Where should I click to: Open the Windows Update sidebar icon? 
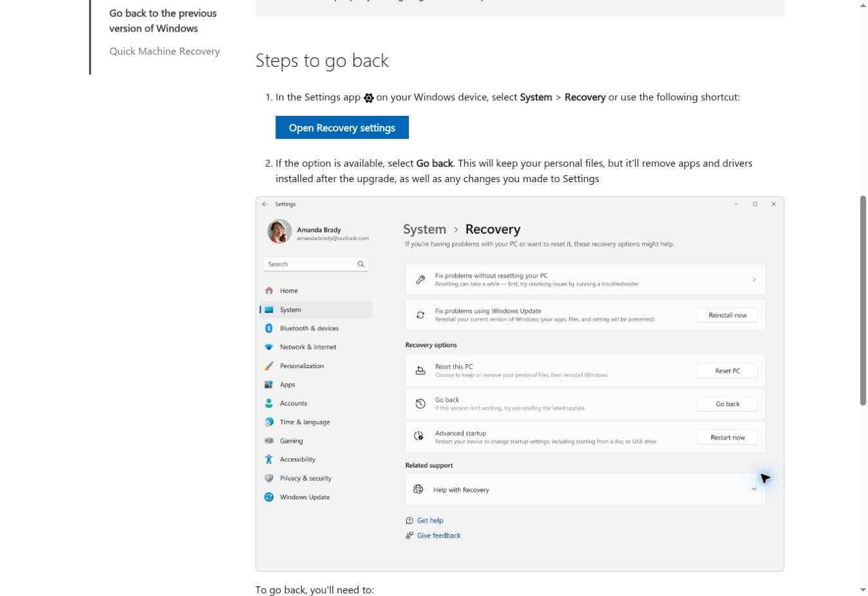[269, 497]
